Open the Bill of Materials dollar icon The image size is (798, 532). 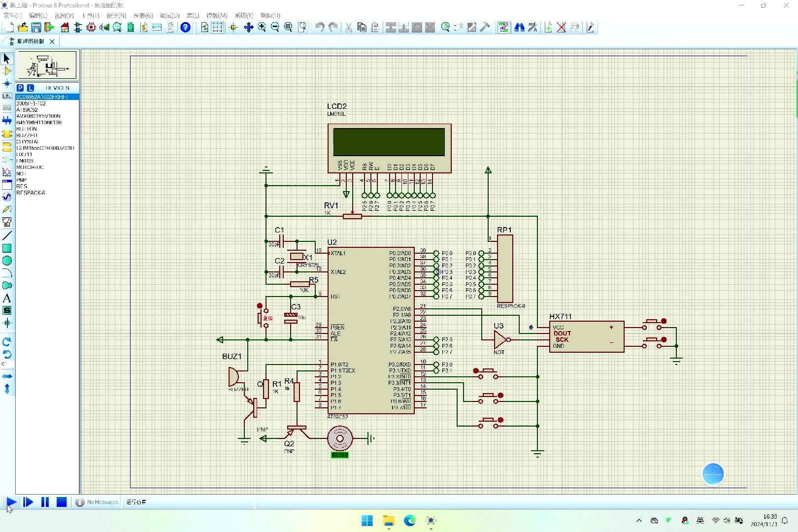pyautogui.click(x=144, y=28)
